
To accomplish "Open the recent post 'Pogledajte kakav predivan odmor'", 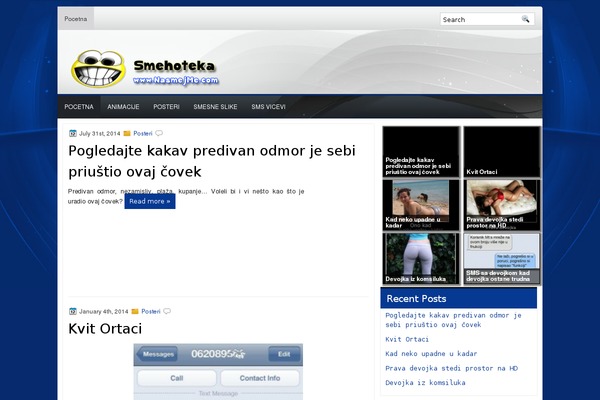I will 453,320.
